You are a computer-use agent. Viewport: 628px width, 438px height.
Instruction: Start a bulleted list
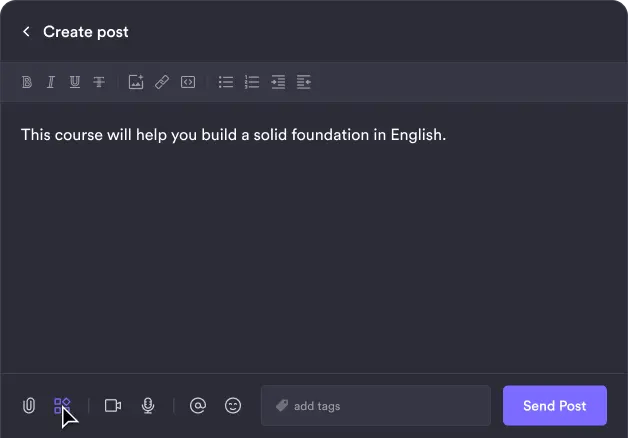point(226,82)
